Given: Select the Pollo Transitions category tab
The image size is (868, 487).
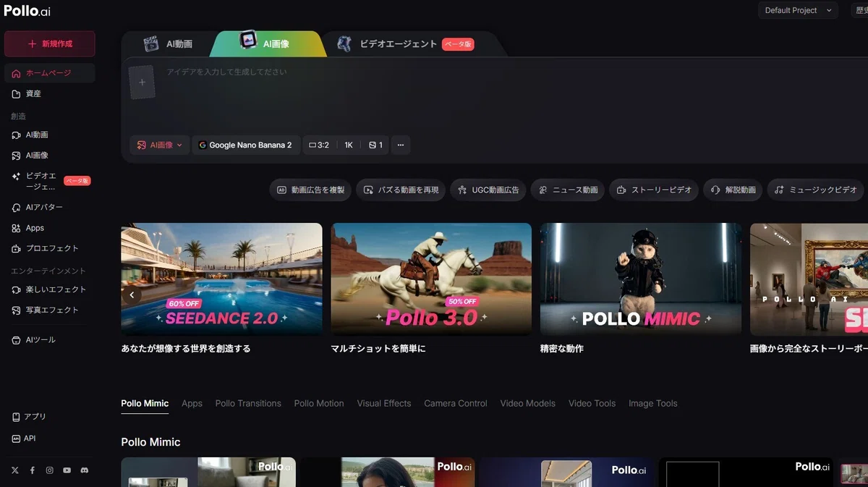Looking at the screenshot, I should pos(248,404).
